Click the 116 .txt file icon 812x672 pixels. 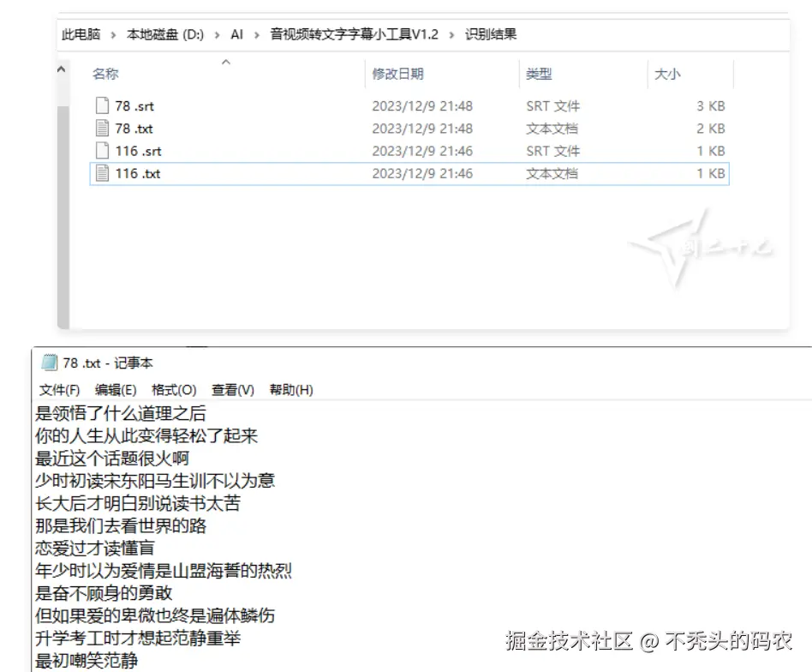click(103, 173)
